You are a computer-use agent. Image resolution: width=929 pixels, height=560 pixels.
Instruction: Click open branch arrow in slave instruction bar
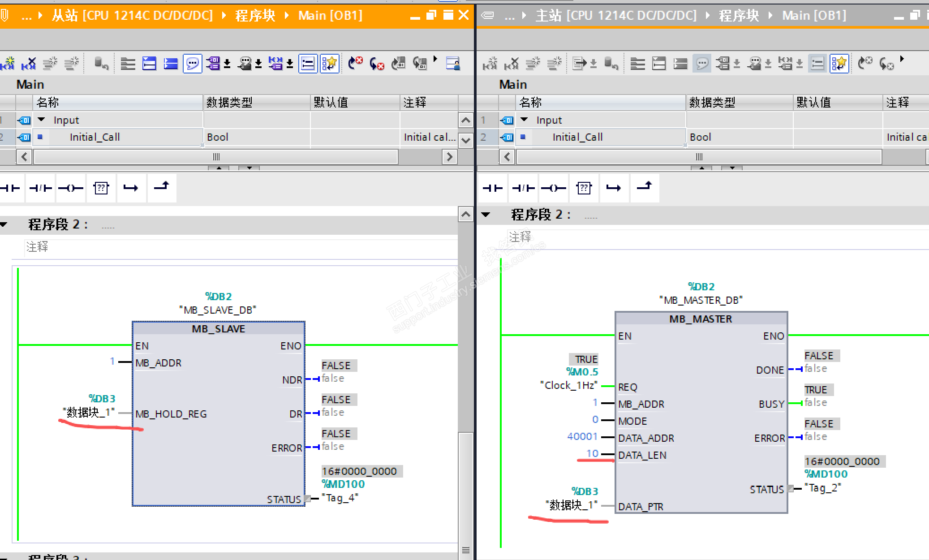coord(131,188)
